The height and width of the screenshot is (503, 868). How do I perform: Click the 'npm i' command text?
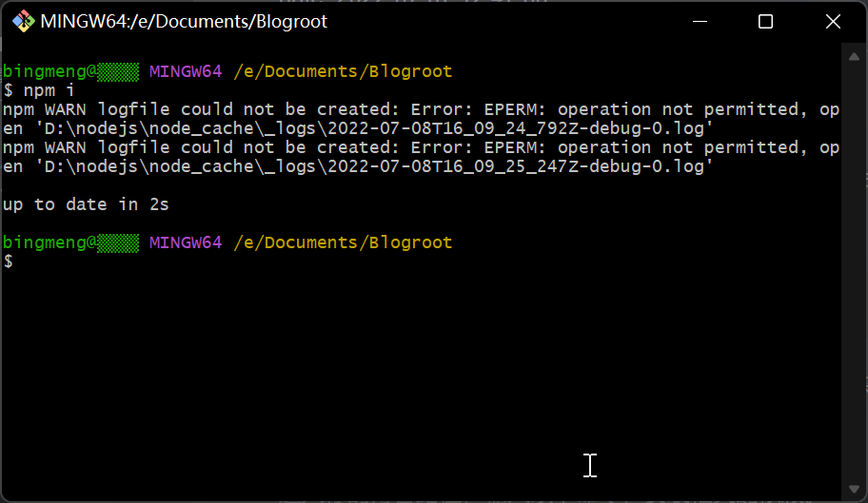click(x=49, y=90)
